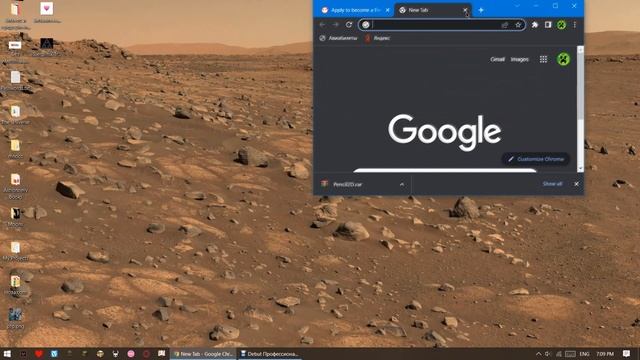Switch to Debut taskbar window
The width and height of the screenshot is (640, 360).
[269, 354]
